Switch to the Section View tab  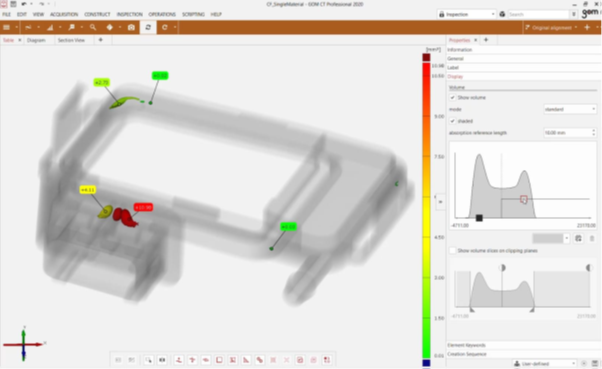pyautogui.click(x=71, y=40)
